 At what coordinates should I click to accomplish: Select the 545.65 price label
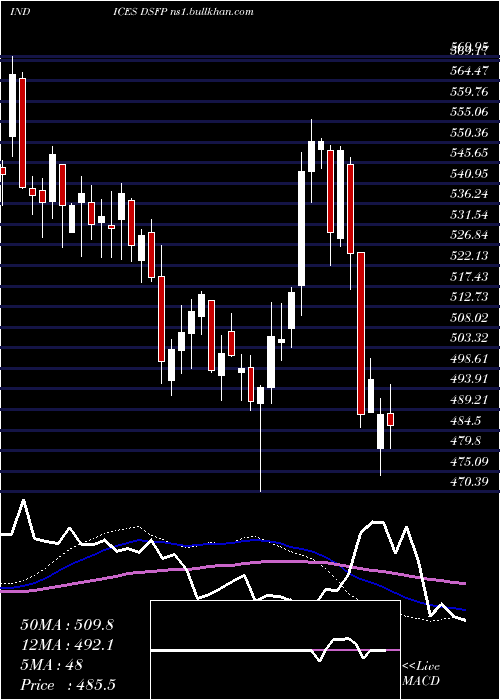point(470,153)
